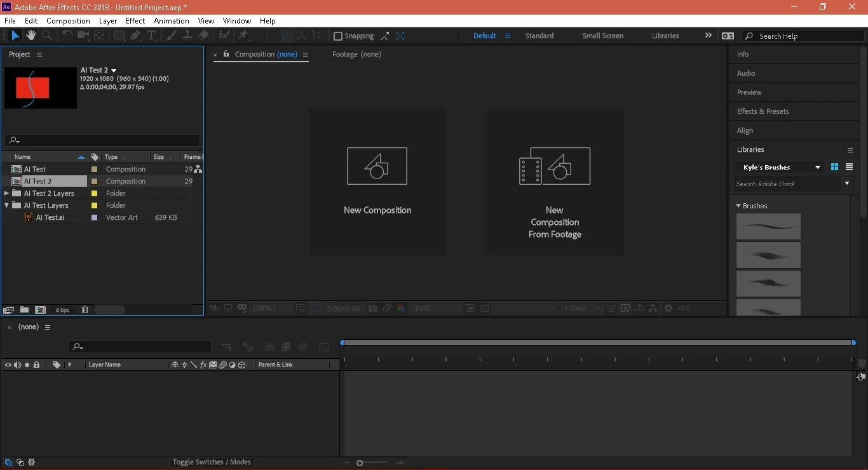Expand the AI Test 2 Layers folder
The height and width of the screenshot is (470, 868).
pyautogui.click(x=6, y=193)
